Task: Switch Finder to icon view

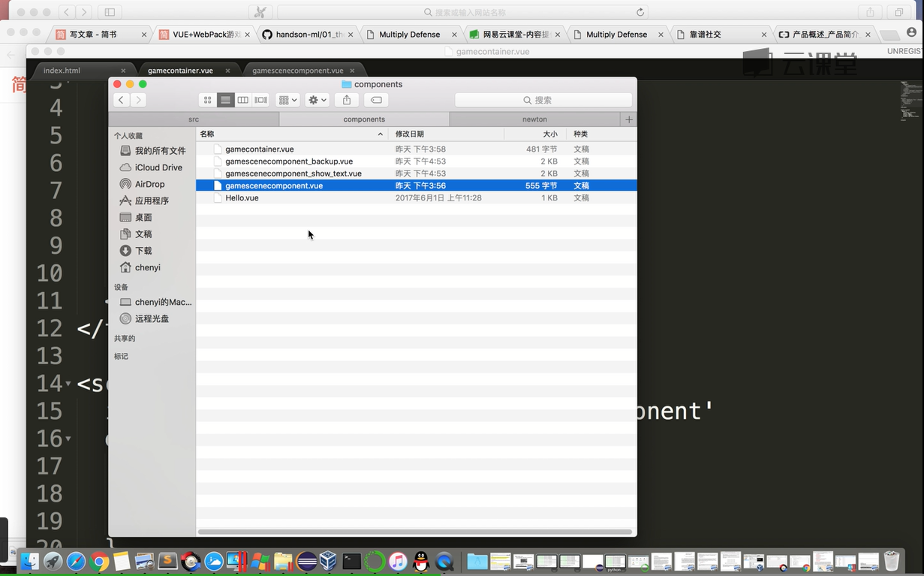Action: click(208, 100)
